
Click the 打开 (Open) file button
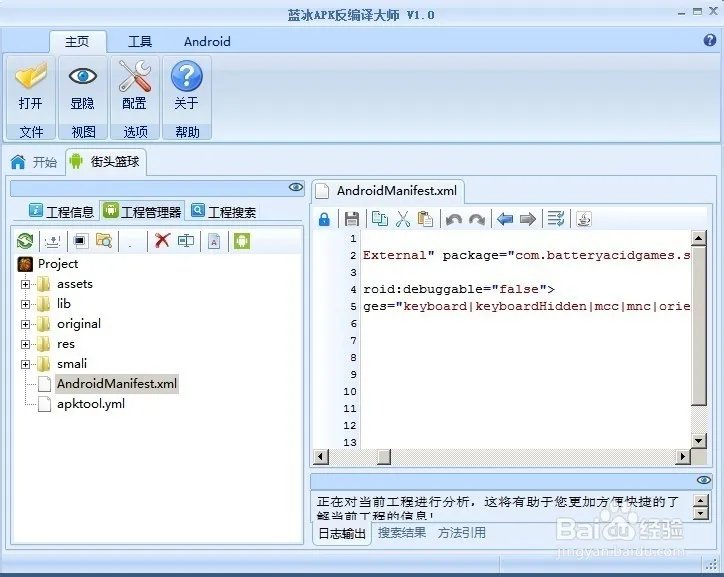coord(31,86)
